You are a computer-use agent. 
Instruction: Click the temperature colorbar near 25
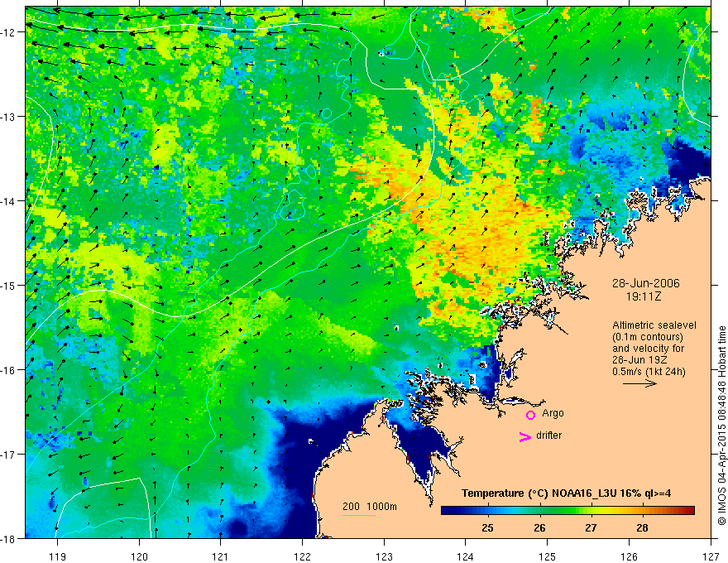pyautogui.click(x=487, y=511)
